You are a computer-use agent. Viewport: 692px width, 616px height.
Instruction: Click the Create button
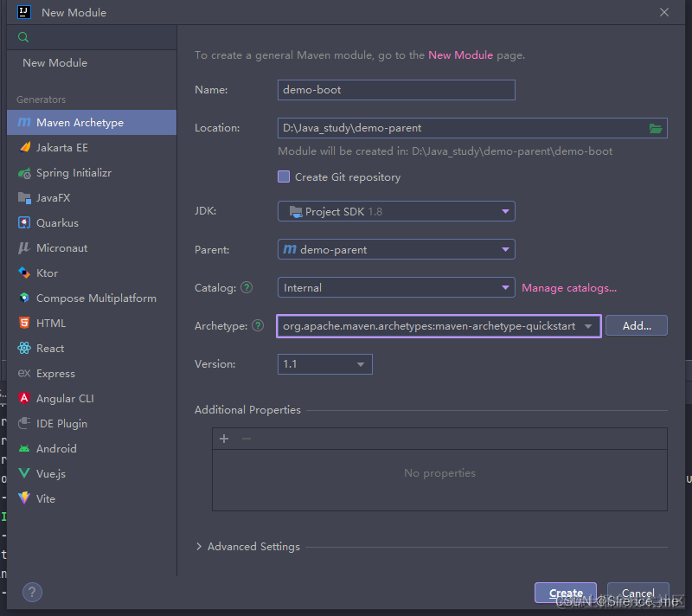pos(566,593)
